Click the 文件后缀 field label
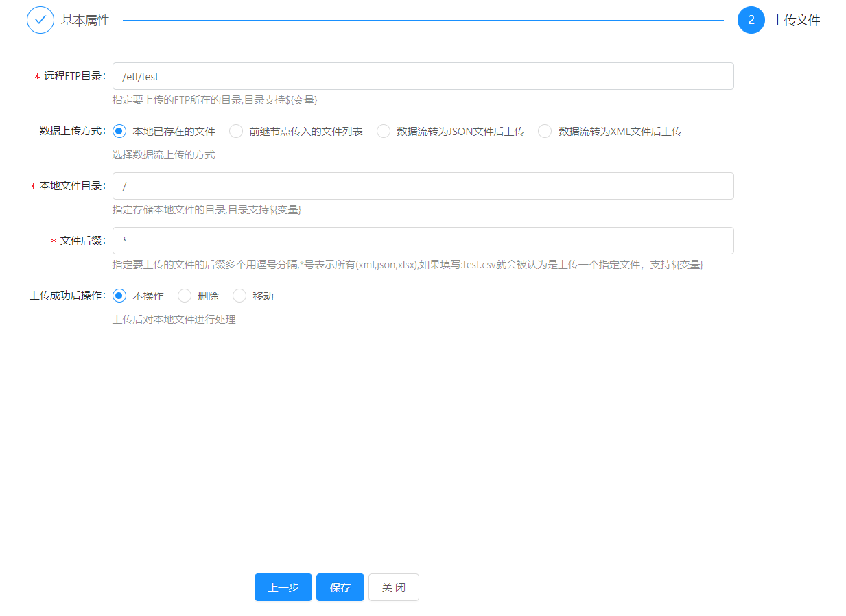 coord(82,241)
